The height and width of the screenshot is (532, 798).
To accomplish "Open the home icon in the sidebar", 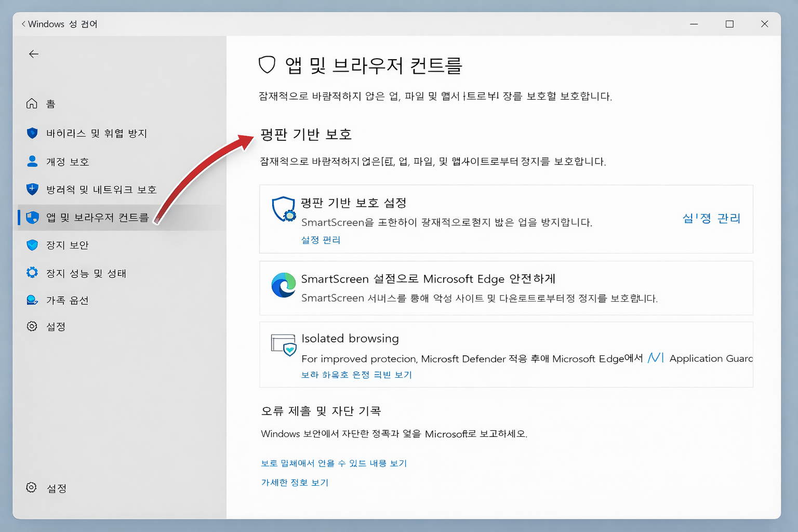I will (32, 103).
